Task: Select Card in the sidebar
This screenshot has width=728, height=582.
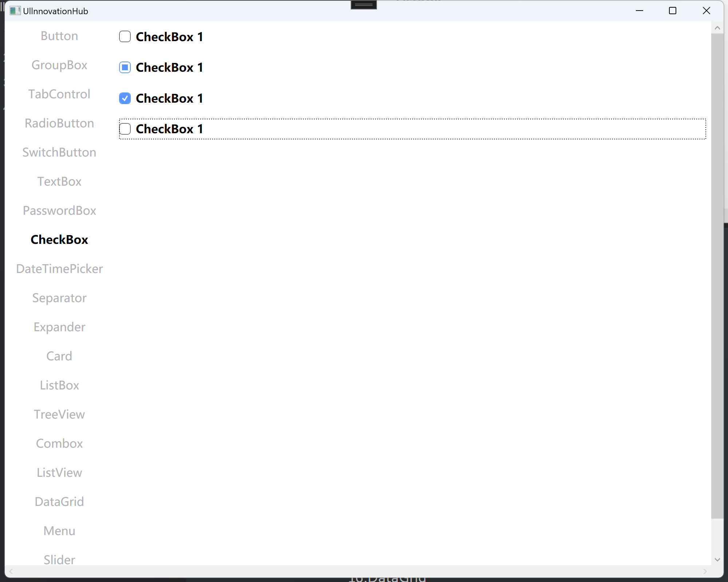Action: pos(59,356)
